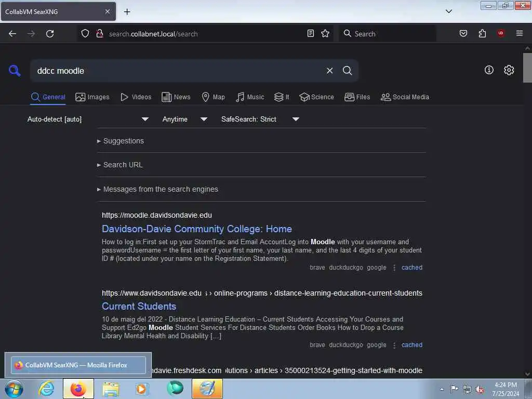Switch to Images category
The width and height of the screenshot is (532, 399).
[x=92, y=97]
